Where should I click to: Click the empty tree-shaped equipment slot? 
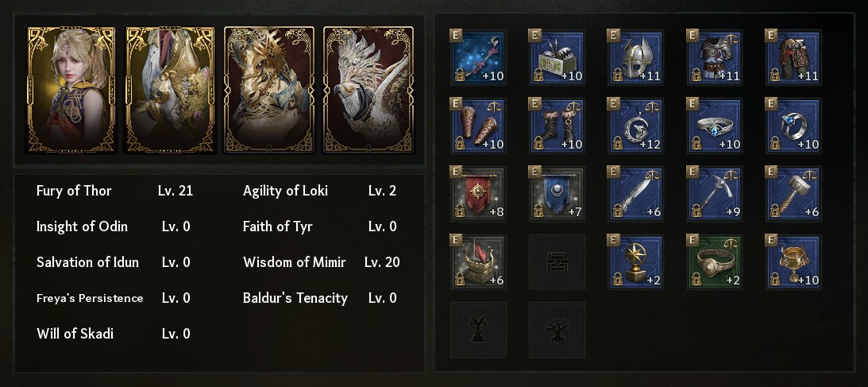(x=557, y=330)
